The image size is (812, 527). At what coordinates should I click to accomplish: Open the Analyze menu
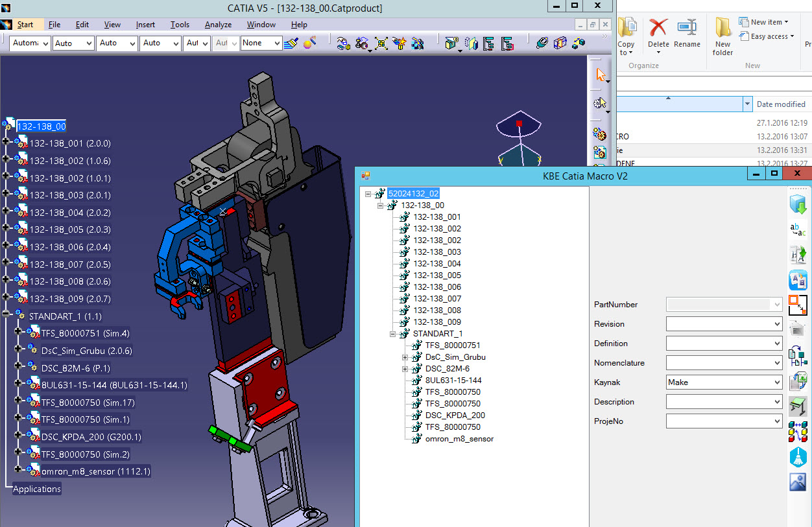click(218, 25)
